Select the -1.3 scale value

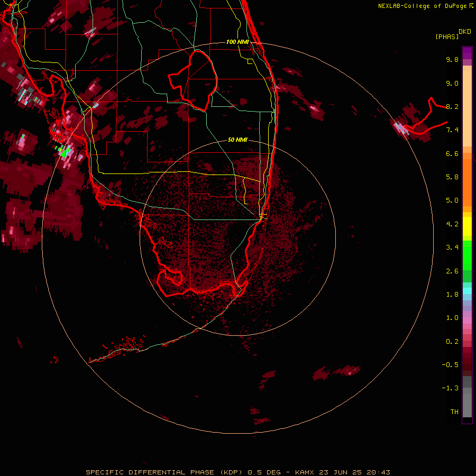pos(450,388)
